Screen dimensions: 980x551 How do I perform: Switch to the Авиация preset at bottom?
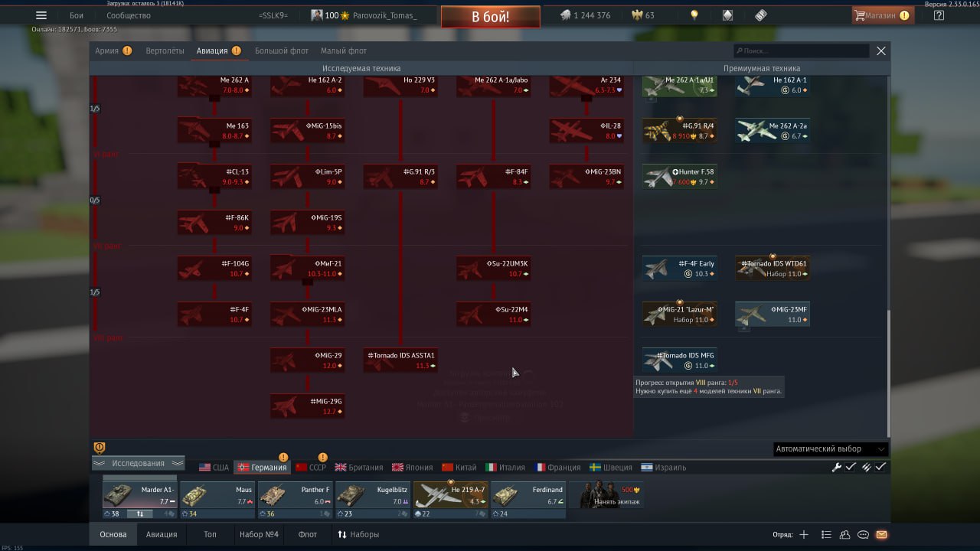tap(162, 534)
